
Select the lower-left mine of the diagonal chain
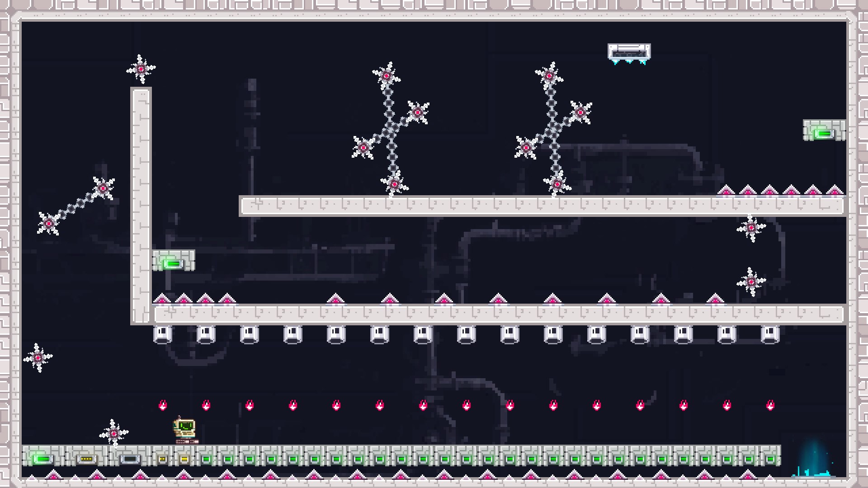click(x=49, y=223)
